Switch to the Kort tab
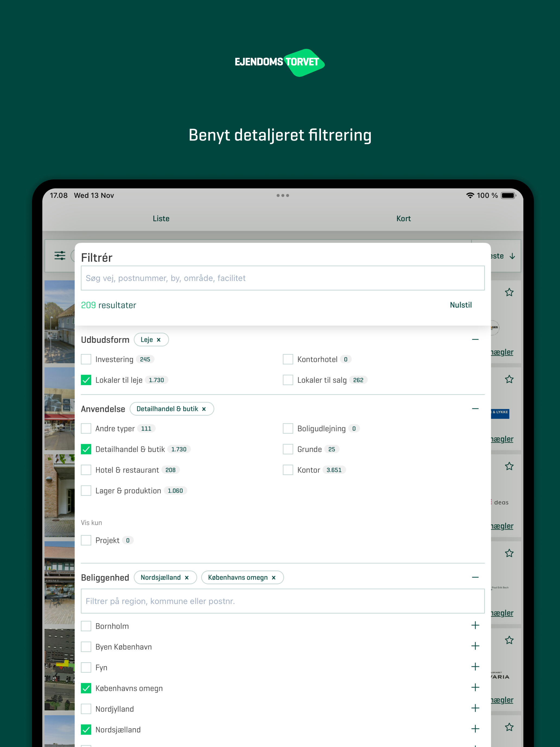 [x=403, y=219]
